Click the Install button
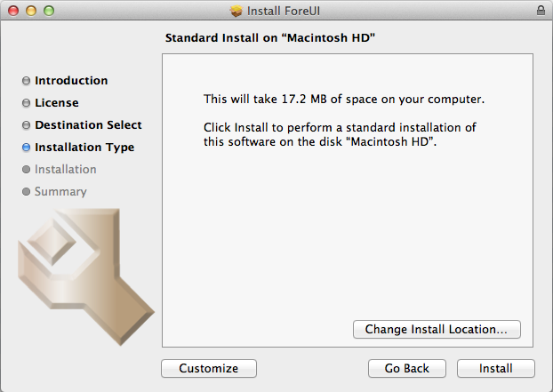 (x=496, y=368)
